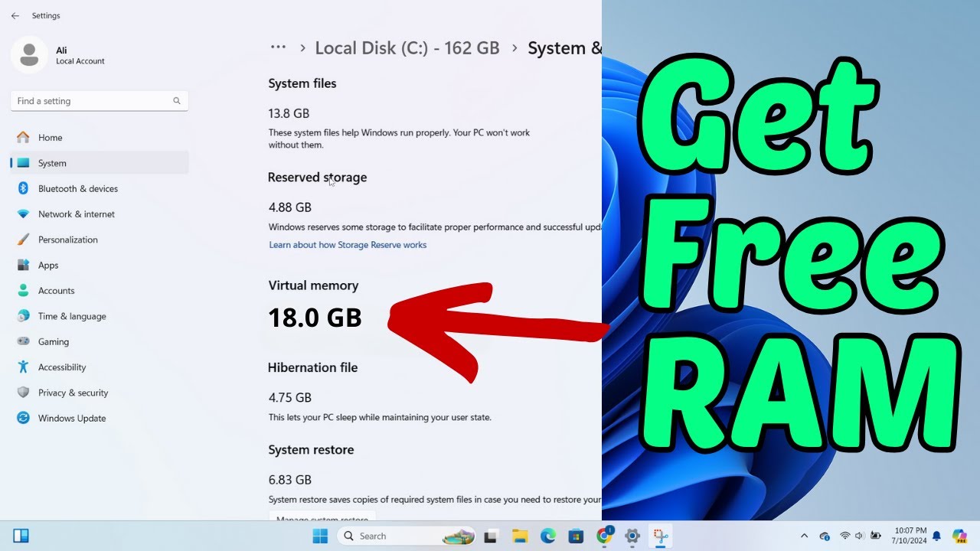Open Time & language settings
Viewport: 980px width, 551px height.
coord(100,316)
